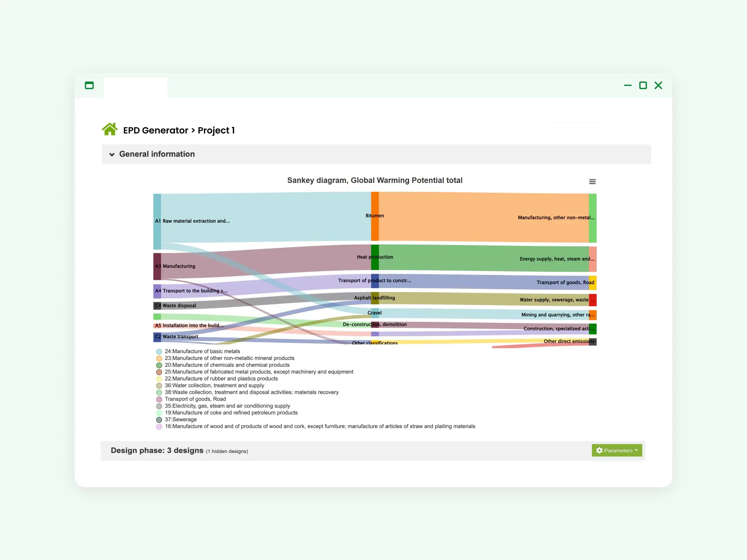Click the red Water supply, sewerage, waste node
The width and height of the screenshot is (747, 560).
tap(593, 300)
